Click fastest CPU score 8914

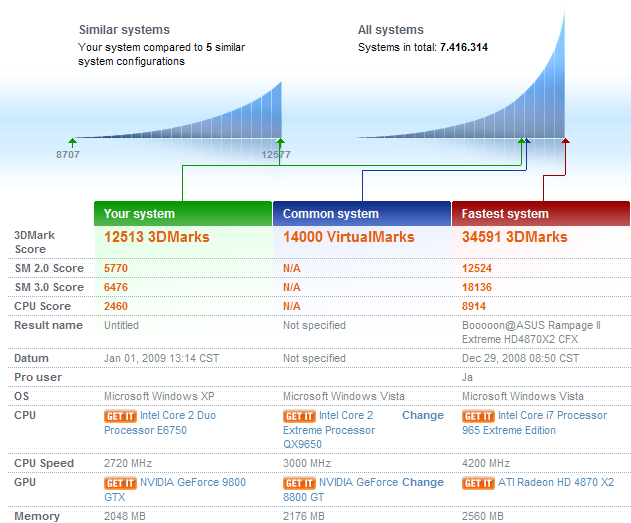474,306
